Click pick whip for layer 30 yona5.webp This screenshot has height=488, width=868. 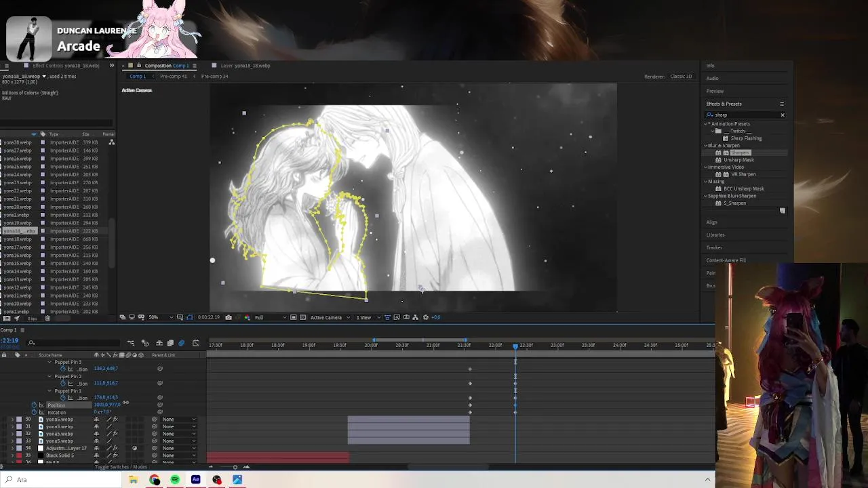click(154, 420)
